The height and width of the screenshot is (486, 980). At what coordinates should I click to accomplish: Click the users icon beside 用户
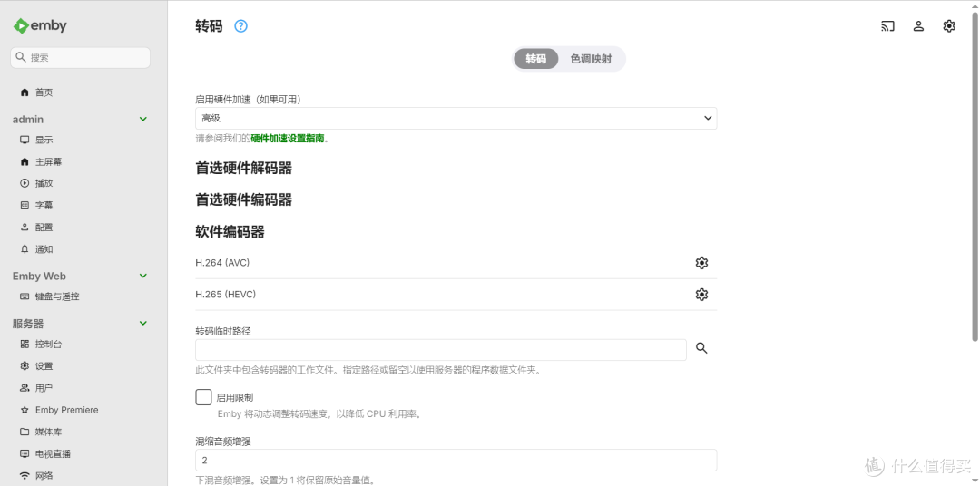click(x=24, y=388)
